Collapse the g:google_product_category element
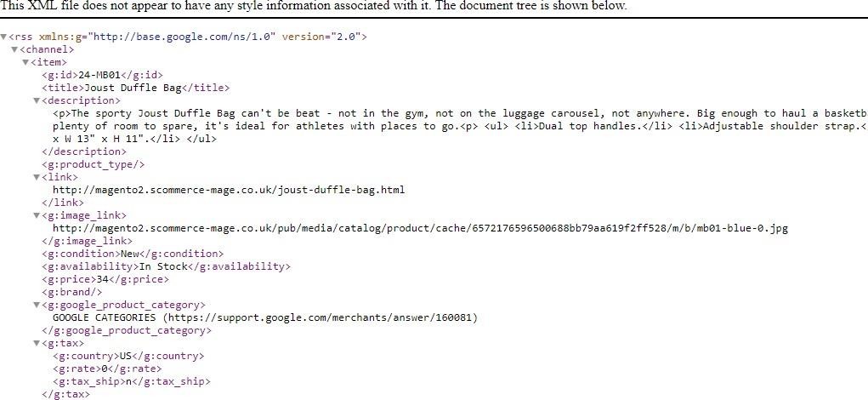This screenshot has height=400, width=868. [x=37, y=306]
